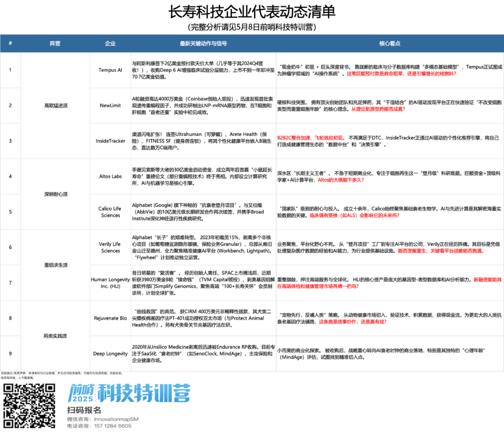Viewport: 504px width, 435px height.
Task: Click row number 9 cell
Action: (10, 354)
